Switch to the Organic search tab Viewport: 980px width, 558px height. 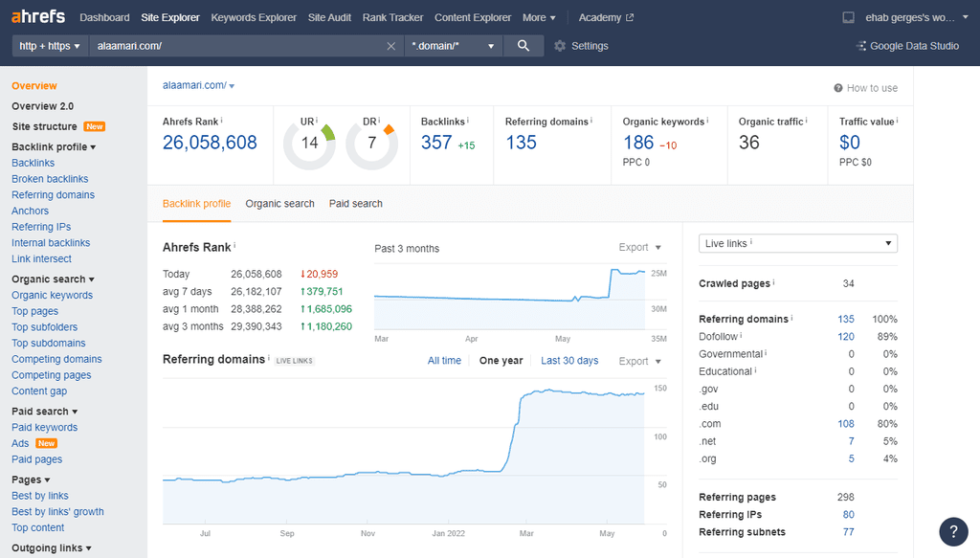280,204
